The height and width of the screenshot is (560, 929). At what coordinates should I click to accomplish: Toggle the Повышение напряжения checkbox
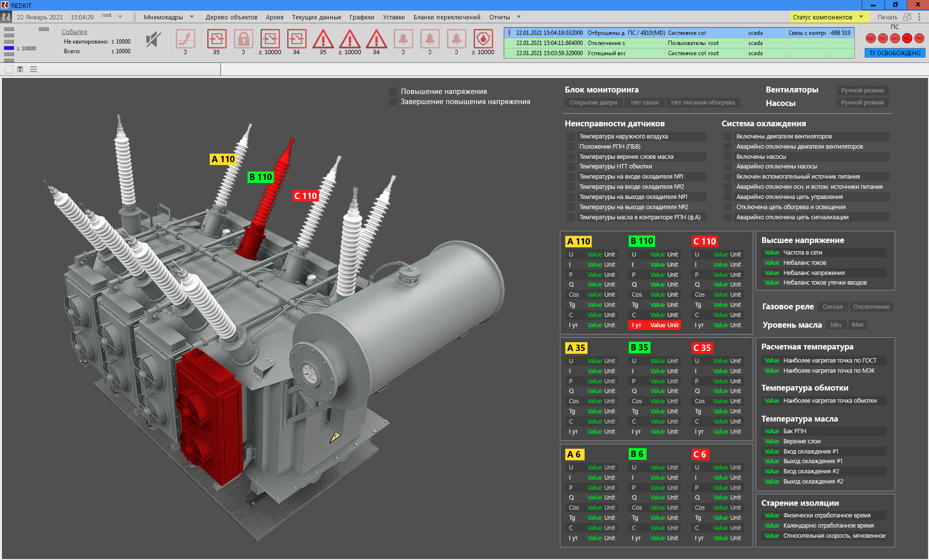tap(393, 91)
